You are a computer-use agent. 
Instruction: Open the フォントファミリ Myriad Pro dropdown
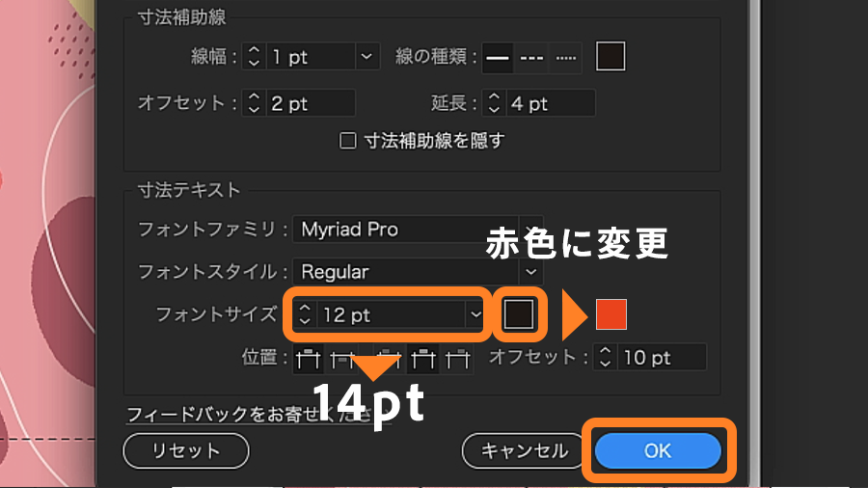[x=417, y=230]
